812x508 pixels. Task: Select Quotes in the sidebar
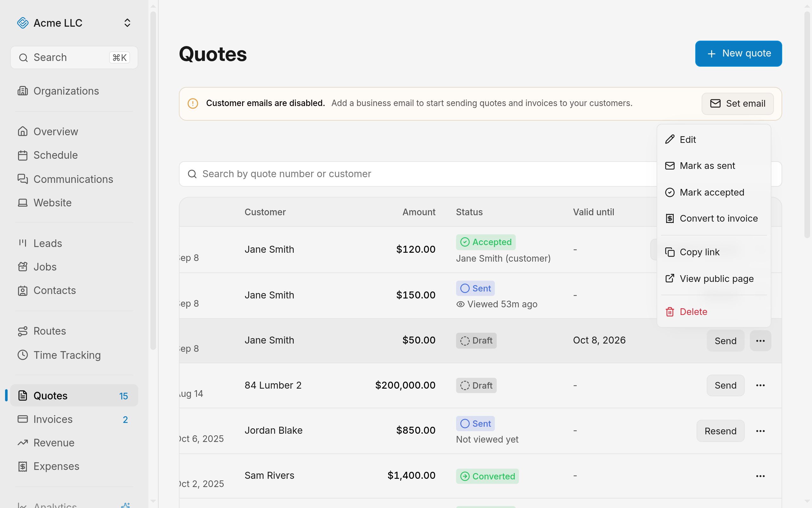click(x=74, y=396)
